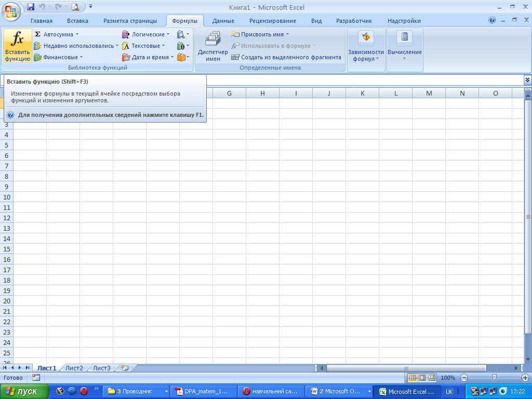Switch to Вставка ribbon tab

pos(77,21)
